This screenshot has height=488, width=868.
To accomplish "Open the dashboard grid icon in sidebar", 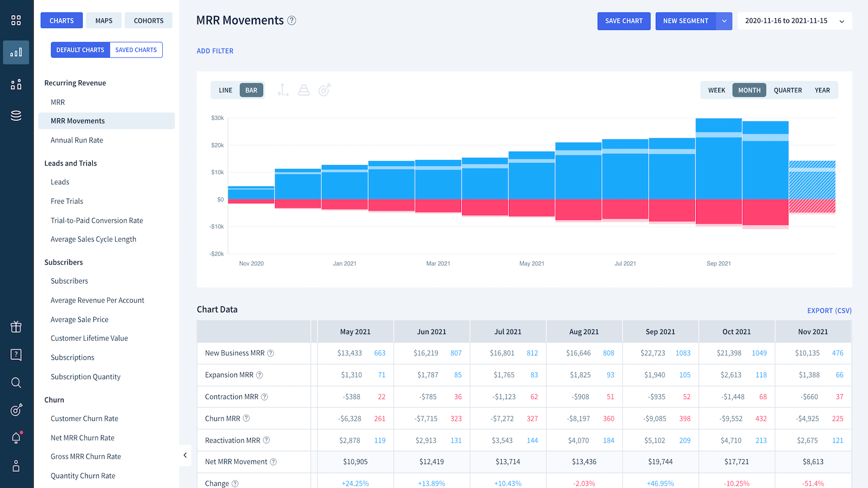I will [x=16, y=21].
